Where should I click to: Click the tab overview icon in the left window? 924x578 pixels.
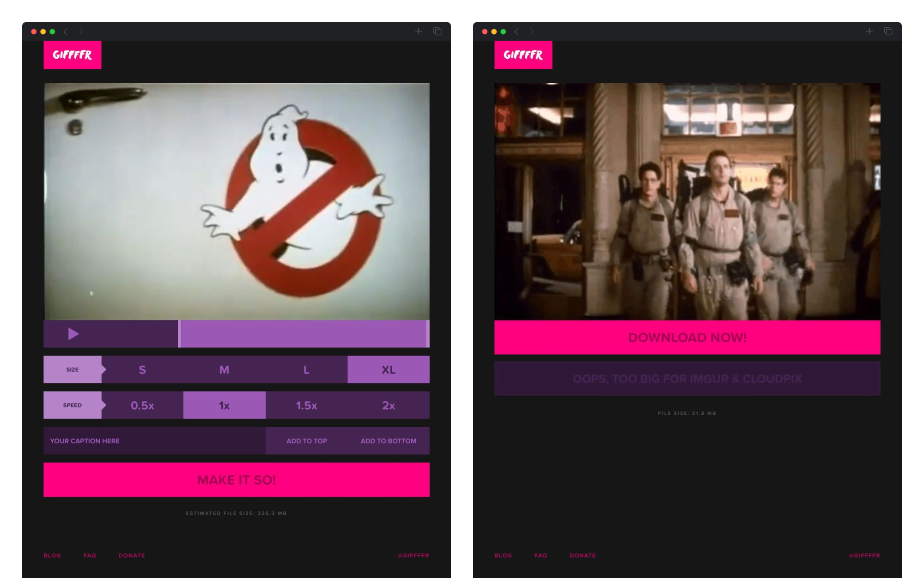pyautogui.click(x=437, y=31)
